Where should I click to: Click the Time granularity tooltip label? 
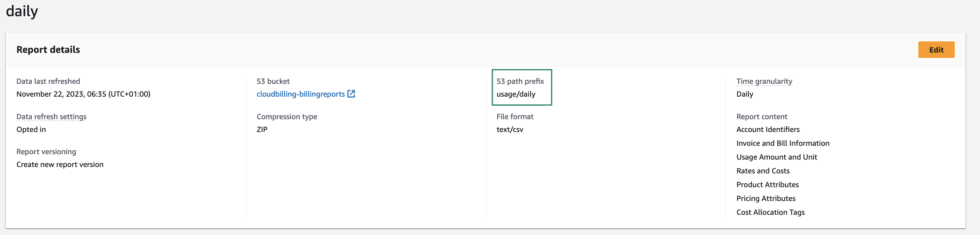point(763,81)
